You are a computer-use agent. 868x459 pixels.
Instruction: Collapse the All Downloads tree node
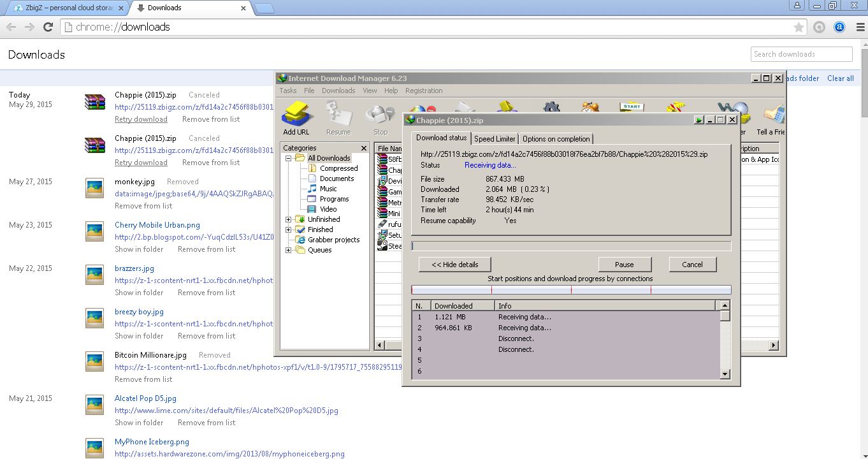point(289,158)
